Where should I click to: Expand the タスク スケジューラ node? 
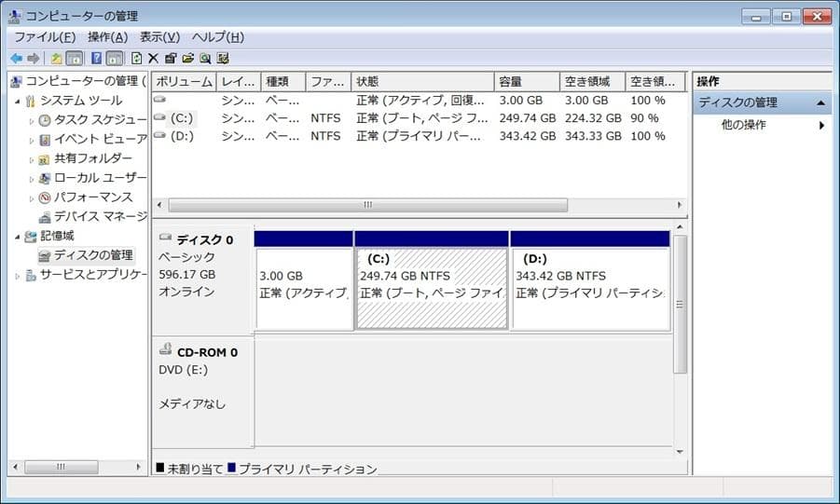31,121
